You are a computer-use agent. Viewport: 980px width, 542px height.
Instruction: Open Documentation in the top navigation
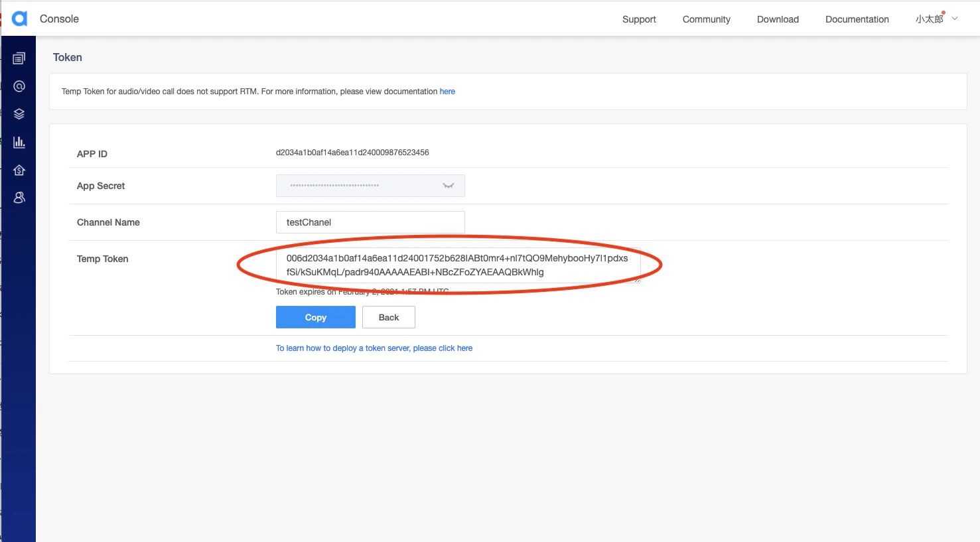857,19
